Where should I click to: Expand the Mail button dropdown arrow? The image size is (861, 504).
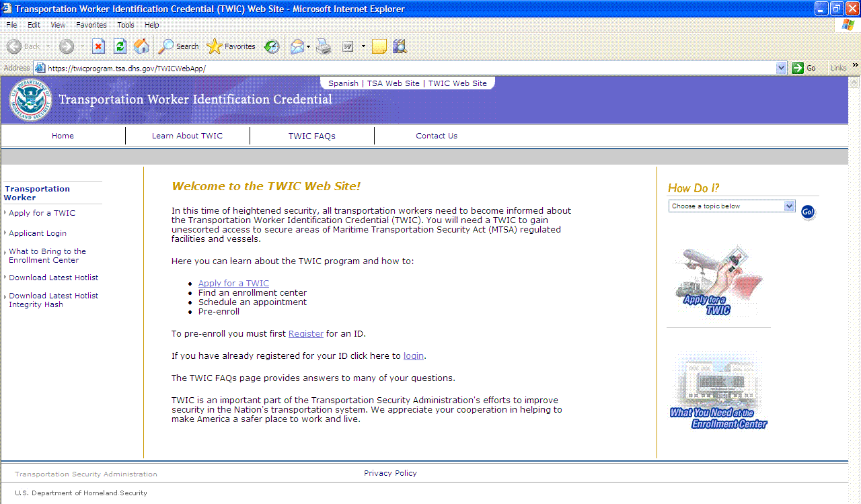pyautogui.click(x=309, y=46)
